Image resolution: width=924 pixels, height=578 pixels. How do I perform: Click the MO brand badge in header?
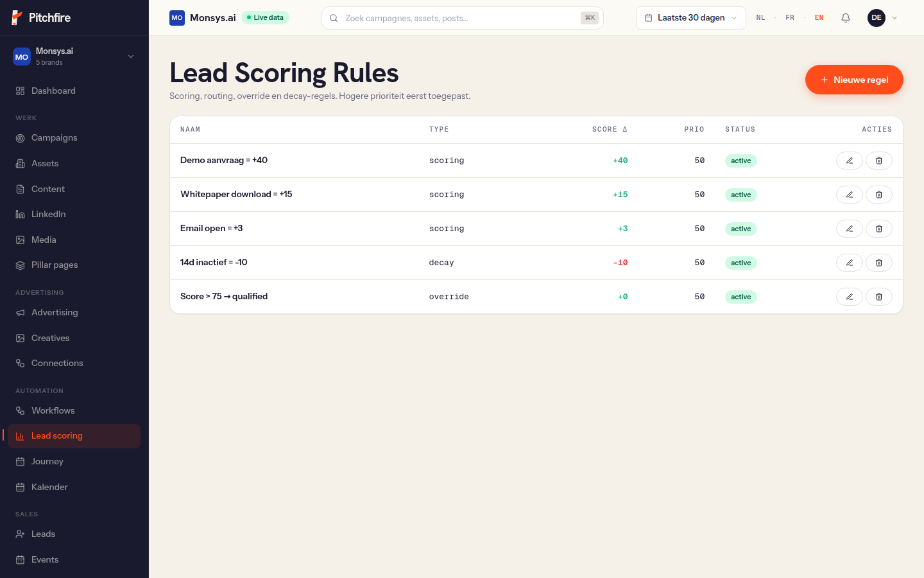pos(177,18)
